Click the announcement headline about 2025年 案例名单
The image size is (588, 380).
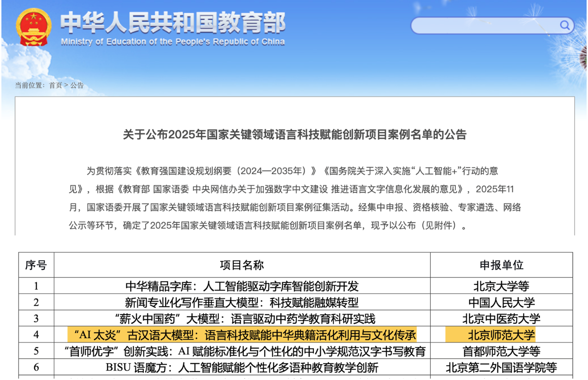point(294,135)
